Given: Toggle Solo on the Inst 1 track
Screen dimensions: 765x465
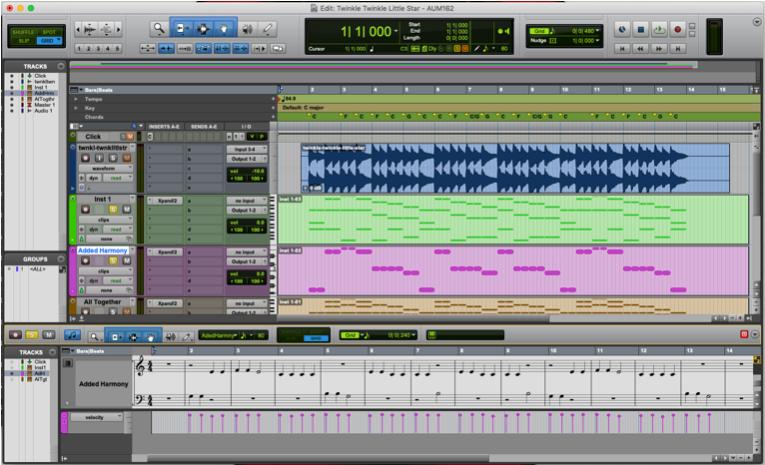Looking at the screenshot, I should pos(113,209).
